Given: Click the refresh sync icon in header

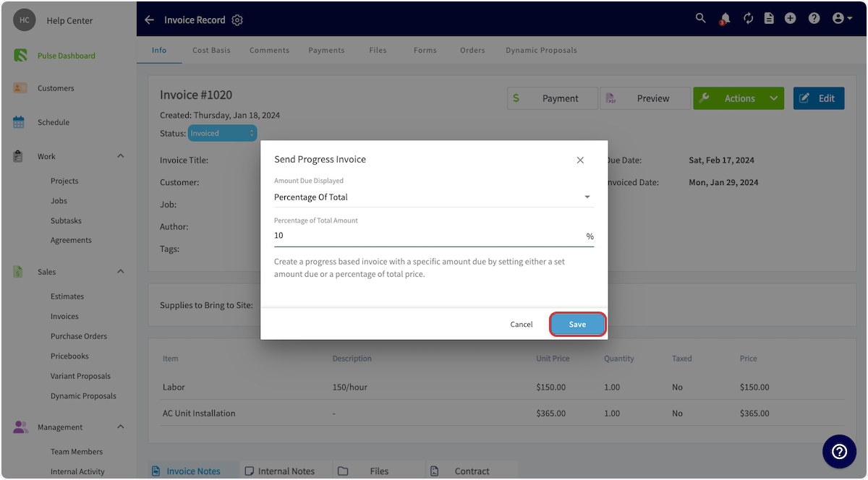Looking at the screenshot, I should pos(748,19).
